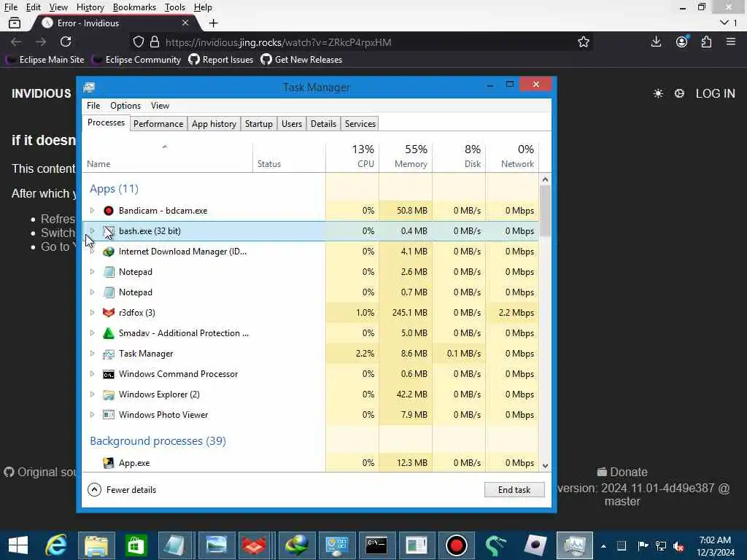Launch Internet Explorer from the taskbar
Image resolution: width=747 pixels, height=560 pixels.
click(56, 545)
